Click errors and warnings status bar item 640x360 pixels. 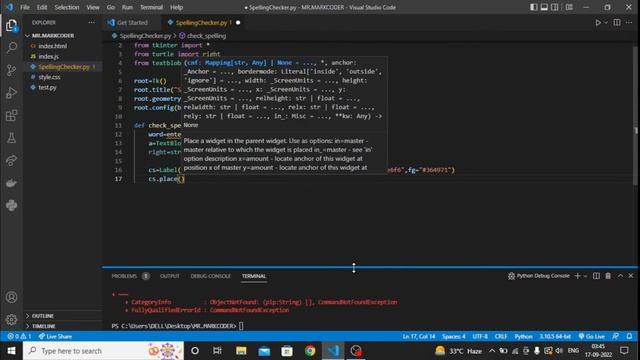[19, 336]
